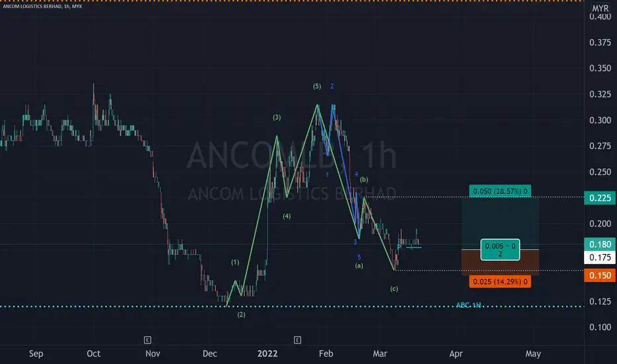Select the orange 0.150 stop price tag

click(600, 275)
